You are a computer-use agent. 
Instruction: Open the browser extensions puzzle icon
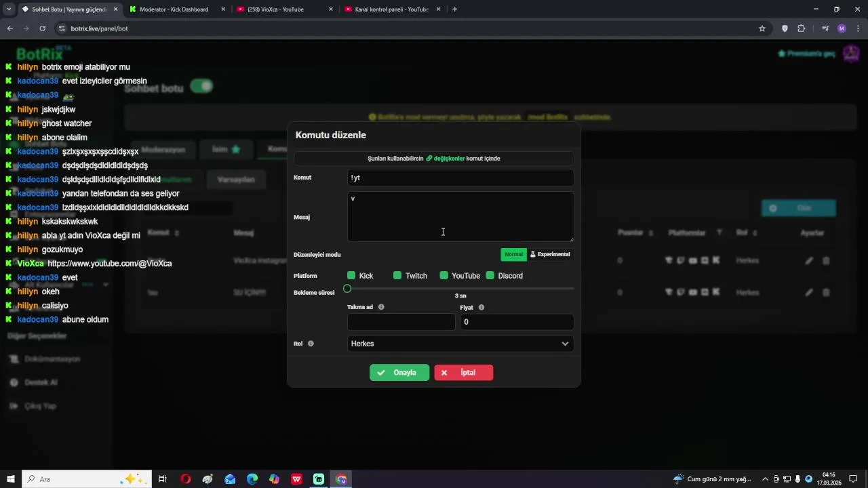pyautogui.click(x=802, y=28)
